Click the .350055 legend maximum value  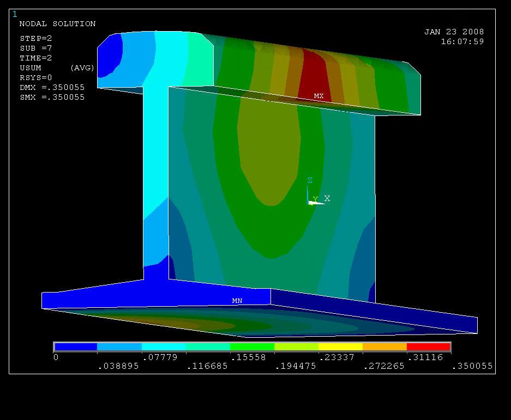(472, 366)
